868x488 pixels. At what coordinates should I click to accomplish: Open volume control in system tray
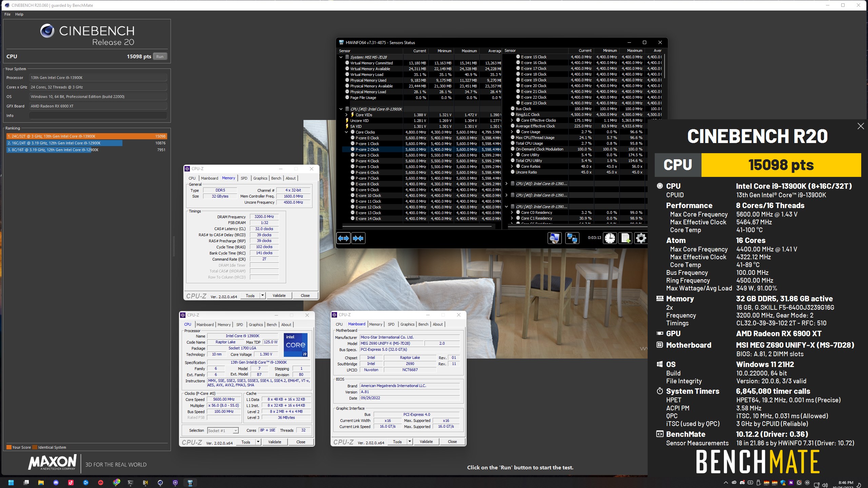tap(825, 485)
